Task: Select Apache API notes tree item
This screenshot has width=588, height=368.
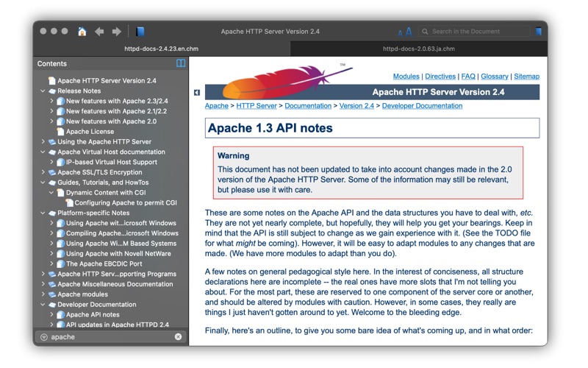Action: (93, 315)
